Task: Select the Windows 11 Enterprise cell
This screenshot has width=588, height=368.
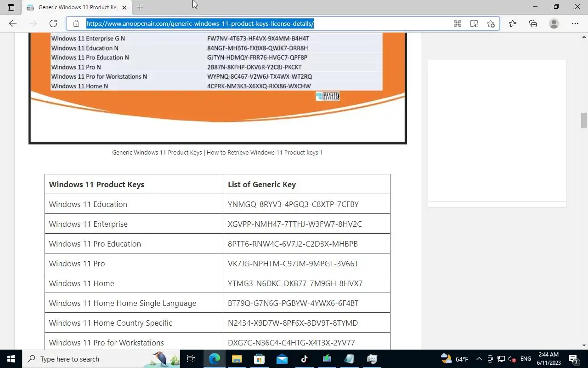Action: tap(134, 224)
